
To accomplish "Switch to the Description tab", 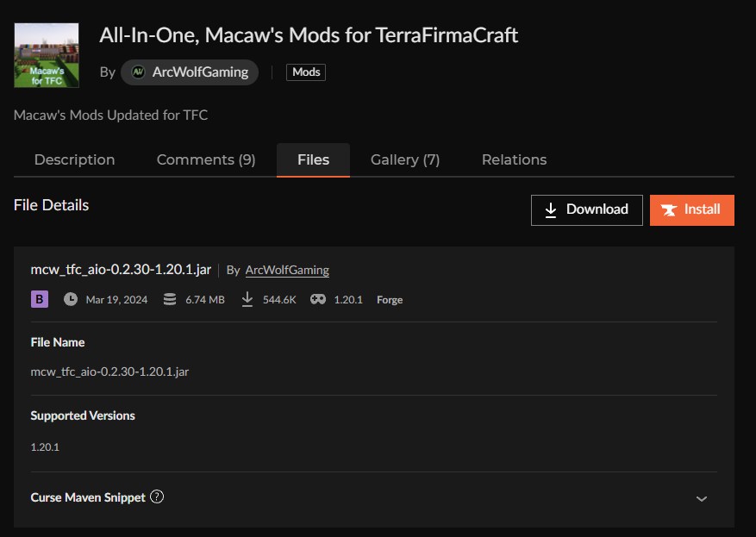I will pyautogui.click(x=74, y=159).
